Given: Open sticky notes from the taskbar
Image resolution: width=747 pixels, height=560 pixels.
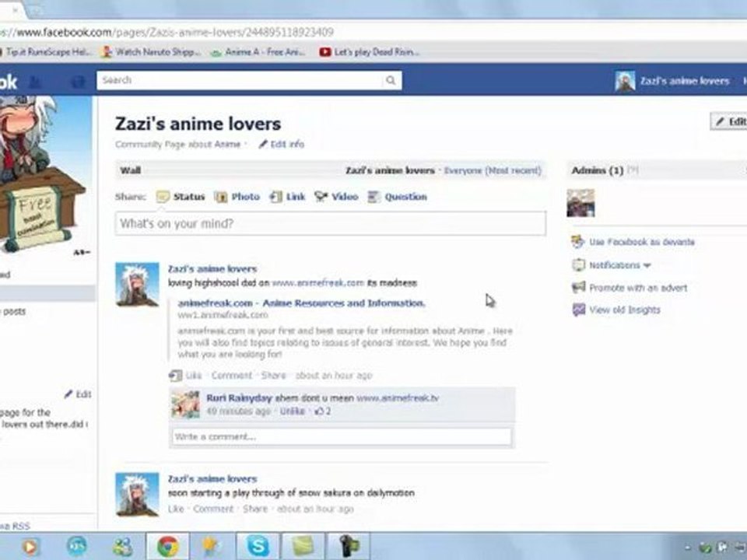Looking at the screenshot, I should point(303,546).
